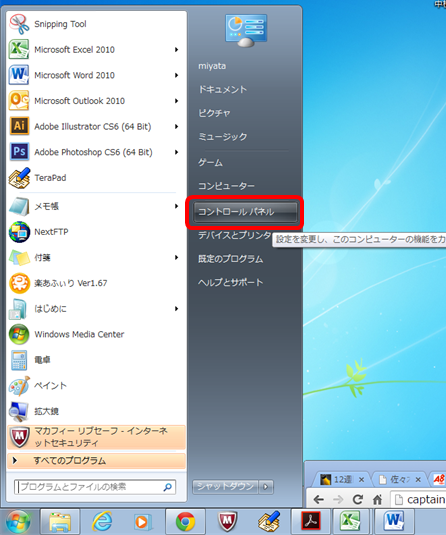Click the Windows Start orb
The height and width of the screenshot is (535, 446).
pyautogui.click(x=18, y=522)
